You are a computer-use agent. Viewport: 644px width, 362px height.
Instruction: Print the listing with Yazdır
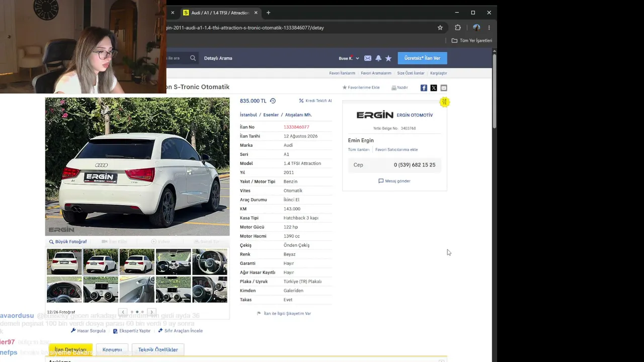[399, 87]
